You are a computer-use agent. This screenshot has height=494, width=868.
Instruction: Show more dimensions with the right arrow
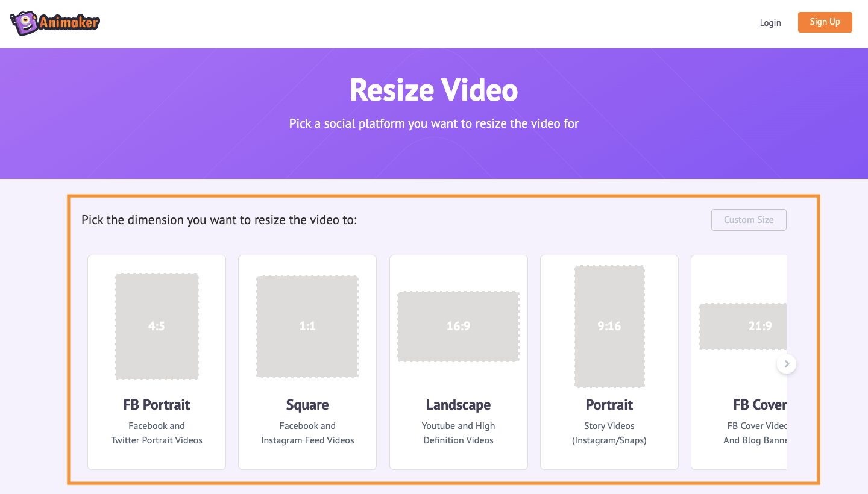[786, 364]
